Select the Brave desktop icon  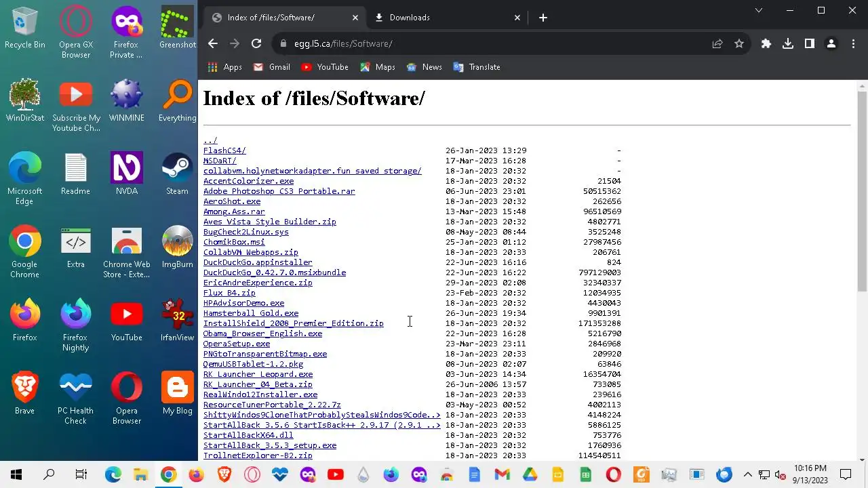coord(25,394)
